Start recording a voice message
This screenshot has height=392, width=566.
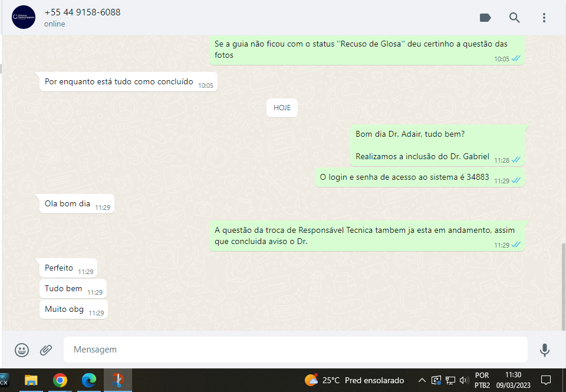544,350
